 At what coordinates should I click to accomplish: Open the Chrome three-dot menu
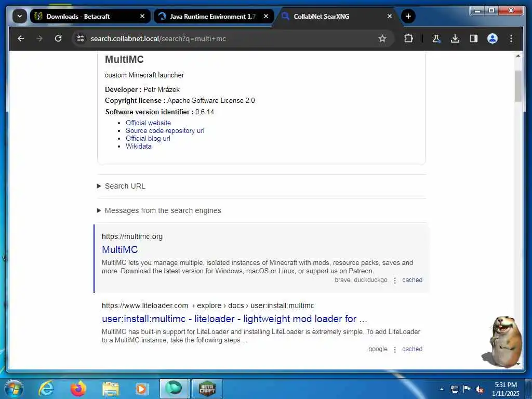coord(511,38)
